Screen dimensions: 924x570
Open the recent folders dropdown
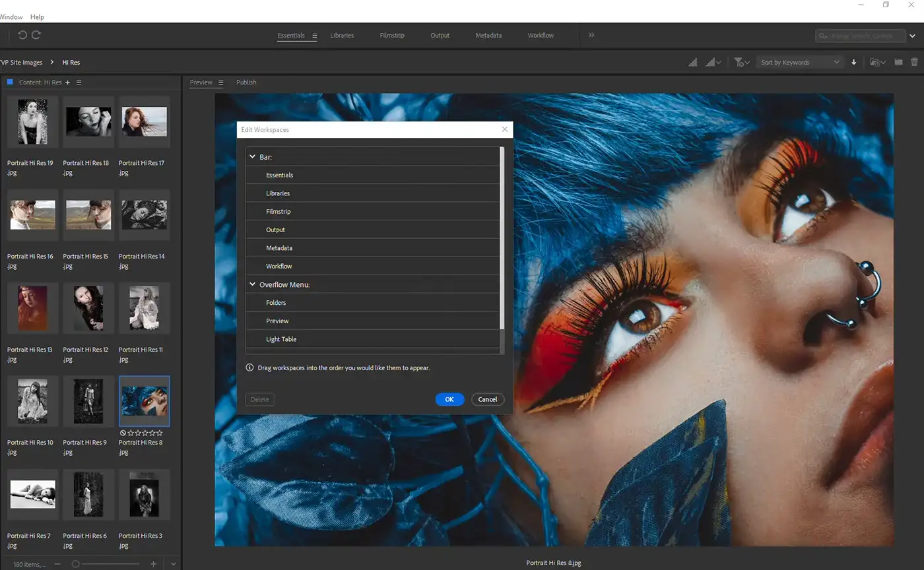point(877,62)
